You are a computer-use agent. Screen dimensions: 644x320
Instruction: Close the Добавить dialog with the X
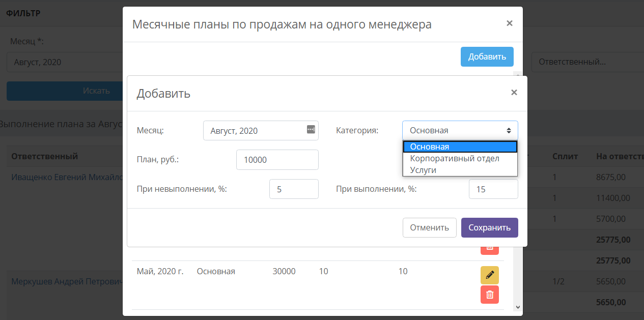click(514, 92)
